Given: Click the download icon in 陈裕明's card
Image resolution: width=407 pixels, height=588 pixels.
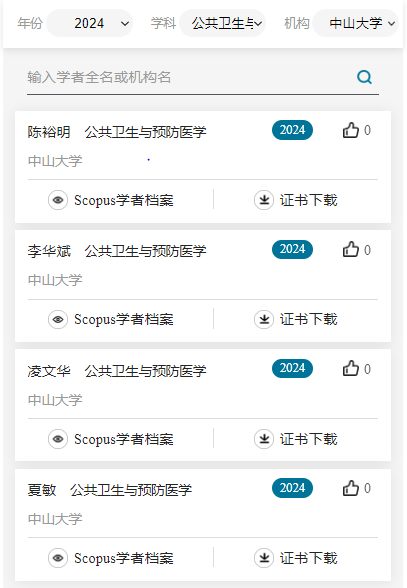Looking at the screenshot, I should pyautogui.click(x=264, y=200).
